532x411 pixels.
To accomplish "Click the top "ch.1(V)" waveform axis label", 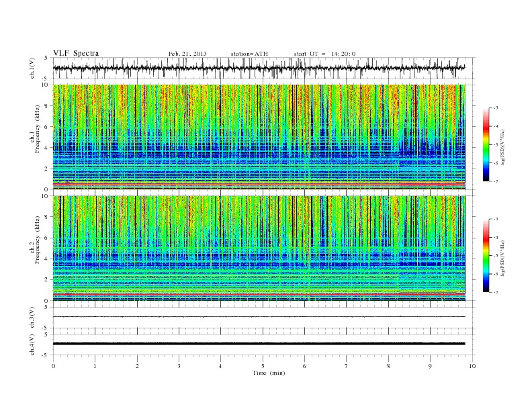I will (x=32, y=68).
